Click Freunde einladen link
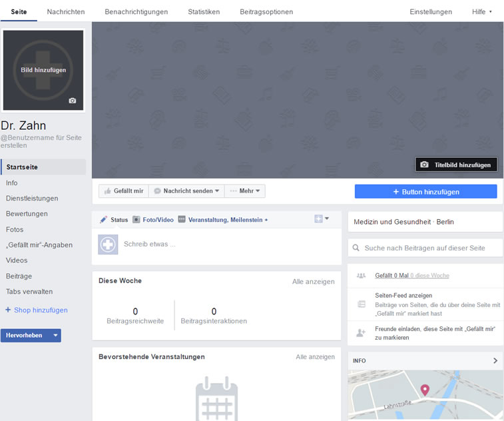Screen dimensions: 504x421 (435, 333)
